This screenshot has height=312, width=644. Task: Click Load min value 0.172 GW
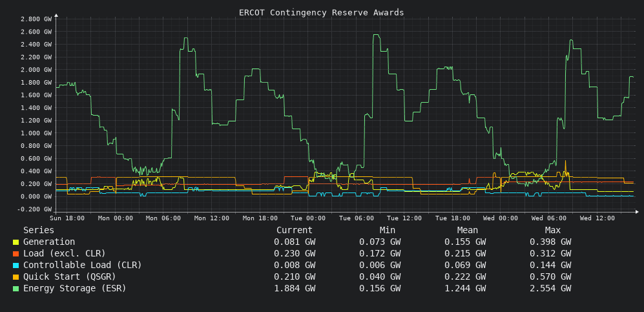(x=380, y=254)
